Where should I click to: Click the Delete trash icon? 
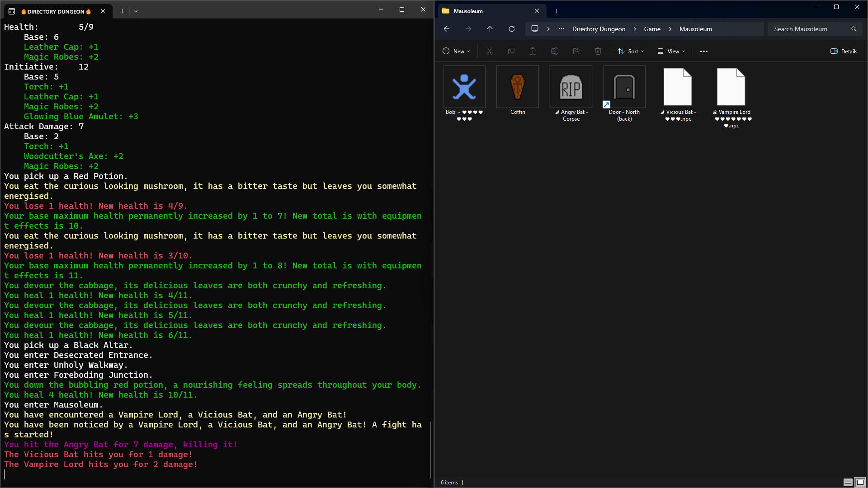pos(598,51)
